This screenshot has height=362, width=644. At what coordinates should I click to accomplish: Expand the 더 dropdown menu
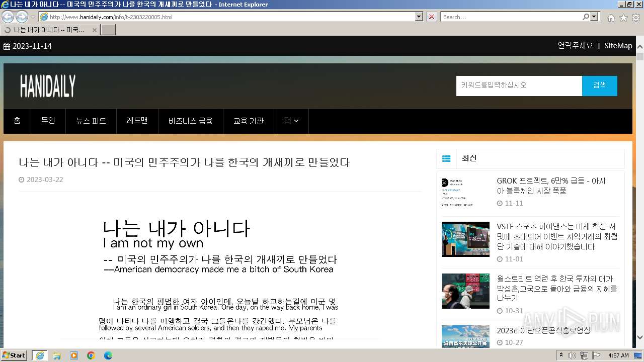coord(291,121)
